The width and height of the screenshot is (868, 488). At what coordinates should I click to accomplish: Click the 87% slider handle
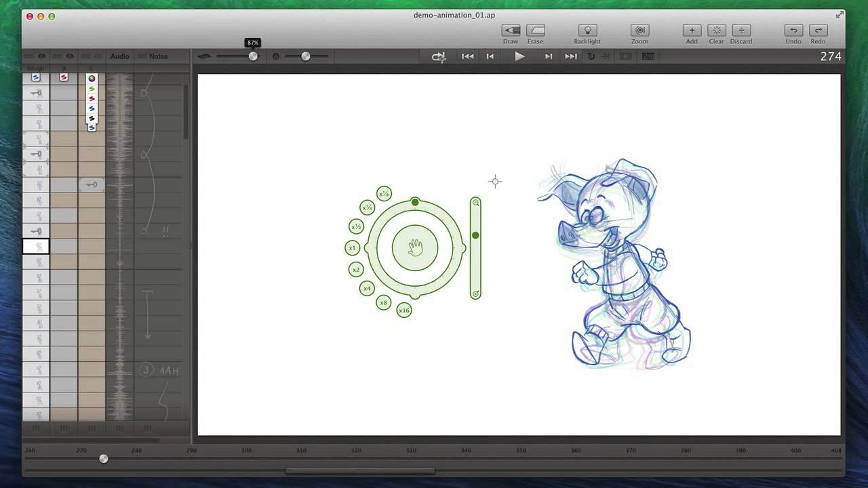click(253, 56)
